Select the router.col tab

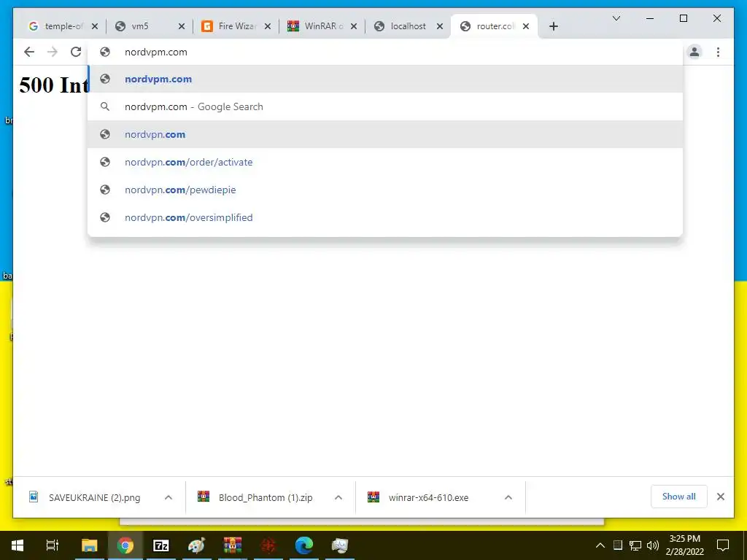coord(494,26)
